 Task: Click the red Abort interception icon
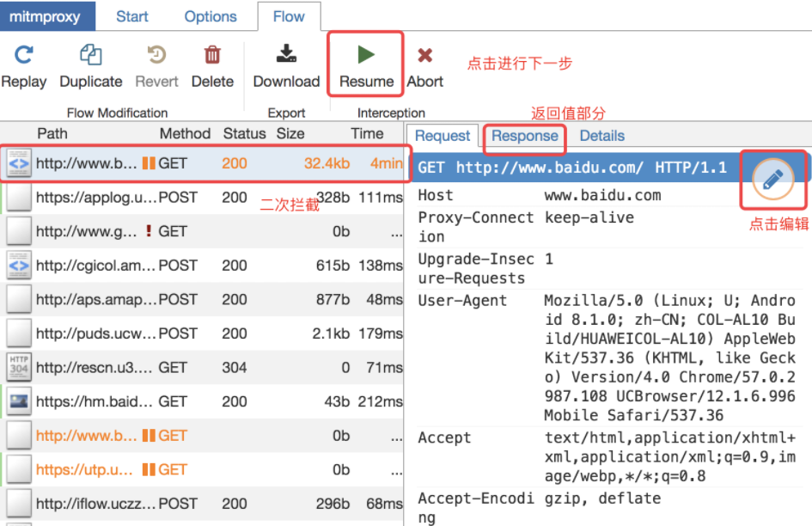(x=424, y=53)
